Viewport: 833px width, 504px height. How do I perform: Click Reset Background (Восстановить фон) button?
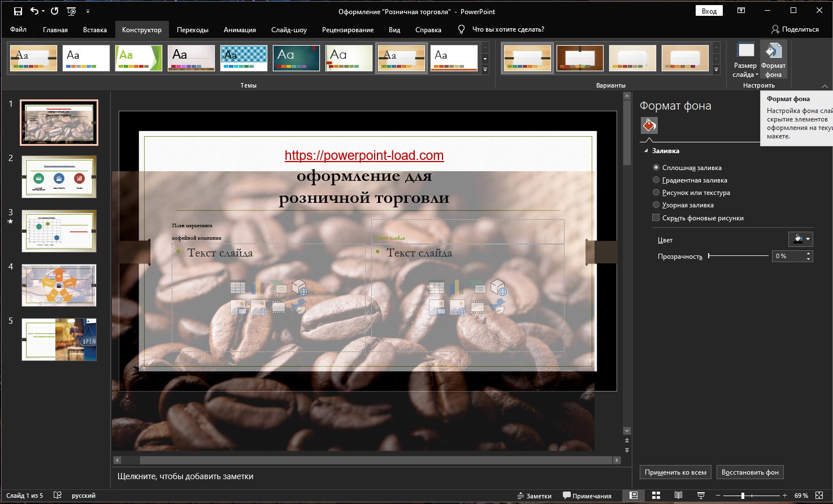click(x=749, y=472)
